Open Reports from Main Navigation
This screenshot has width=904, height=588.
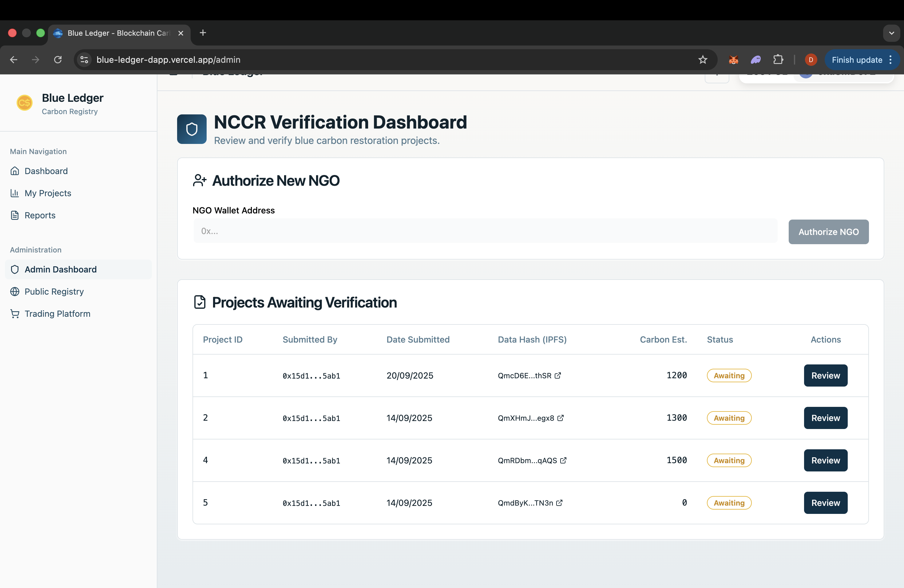click(40, 215)
